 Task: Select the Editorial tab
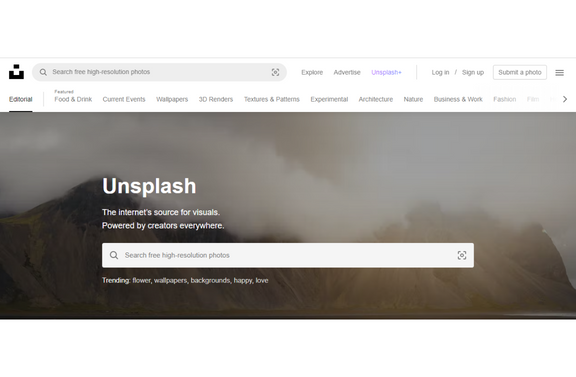[21, 99]
